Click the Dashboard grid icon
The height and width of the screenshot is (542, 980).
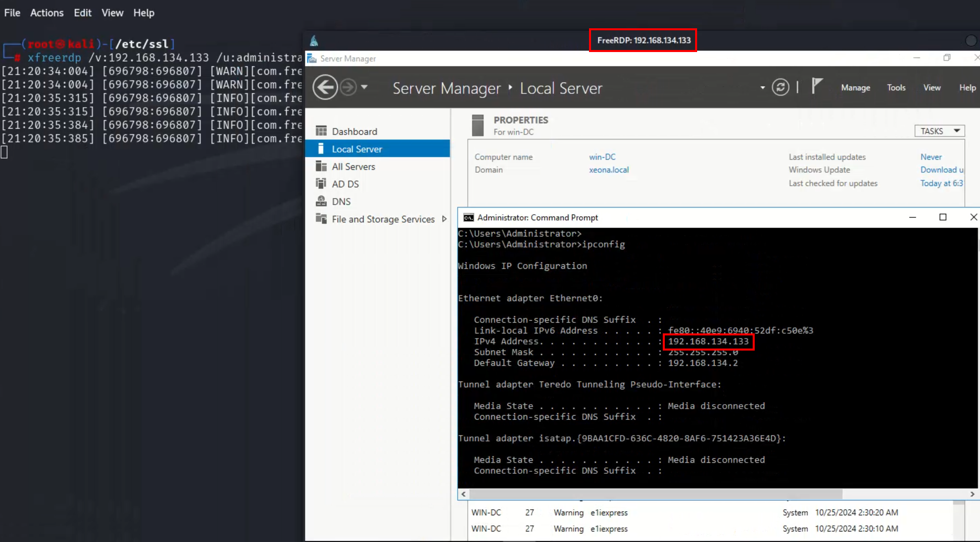tap(321, 131)
